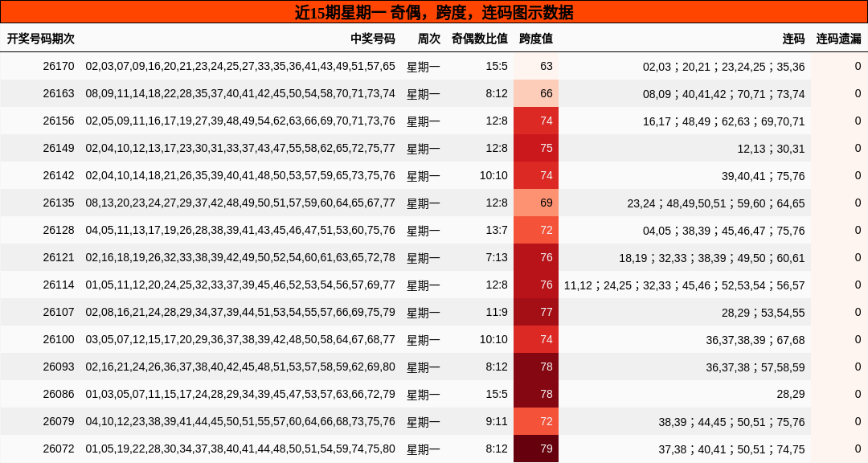Click winning numbers starting 01,05,11,12 of issue 26114
Image resolution: width=868 pixels, height=463 pixels.
tap(240, 285)
